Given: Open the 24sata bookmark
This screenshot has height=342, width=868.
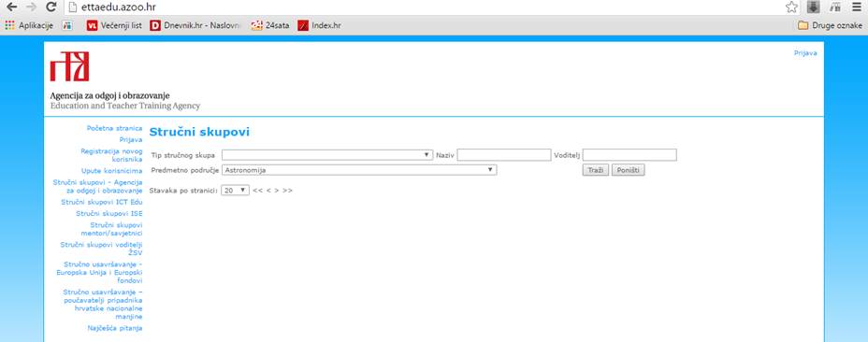Looking at the screenshot, I should pos(270,25).
